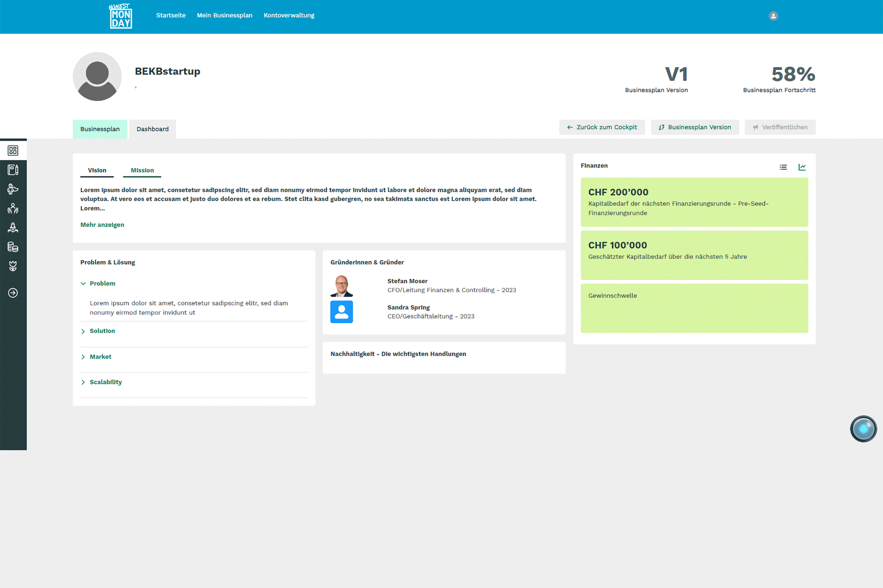Select the superhero with cape sidebar icon

[13, 189]
